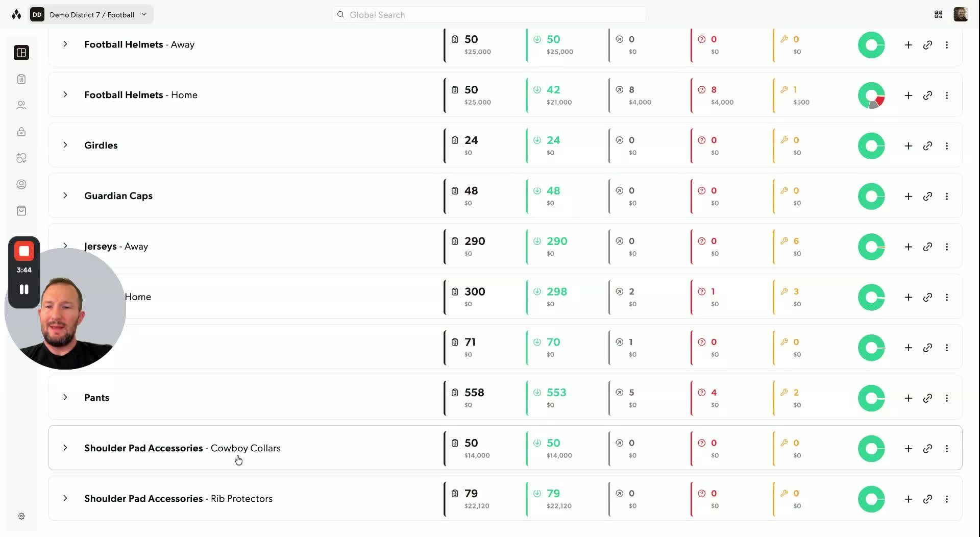Image resolution: width=980 pixels, height=537 pixels.
Task: Open Shoulder Pad Accessories - Cowboy Collars title
Action: pyautogui.click(x=183, y=448)
